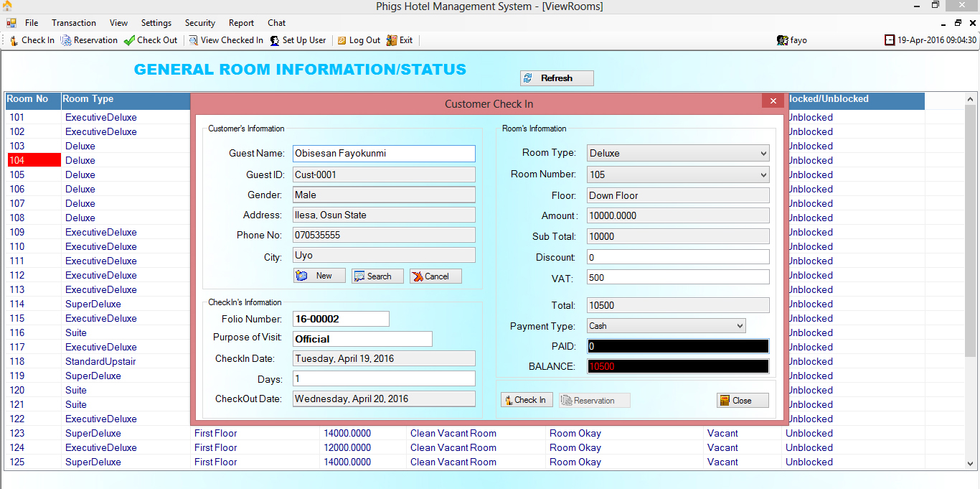
Task: Click the Check In button in dialog
Action: 527,400
